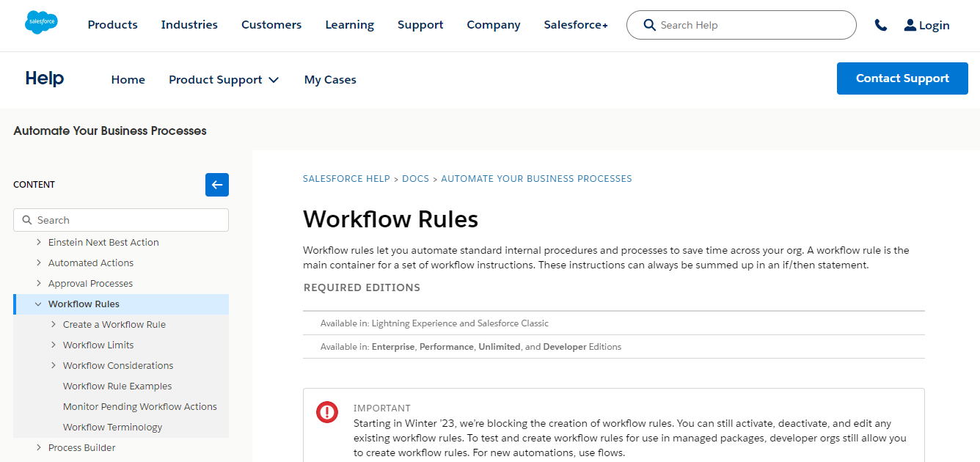Click SALESFORCE HELP breadcrumb link
980x462 pixels.
point(346,178)
